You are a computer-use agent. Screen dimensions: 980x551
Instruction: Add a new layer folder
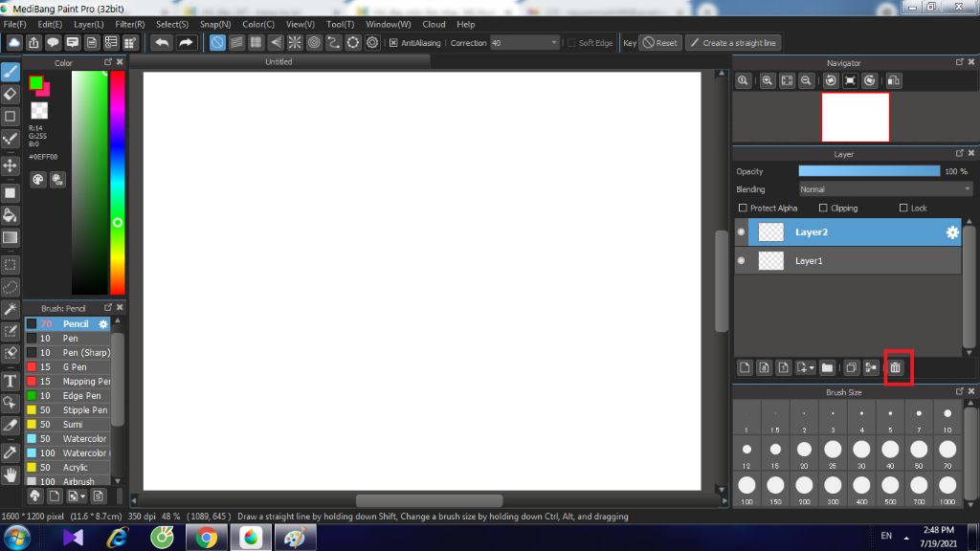click(828, 368)
